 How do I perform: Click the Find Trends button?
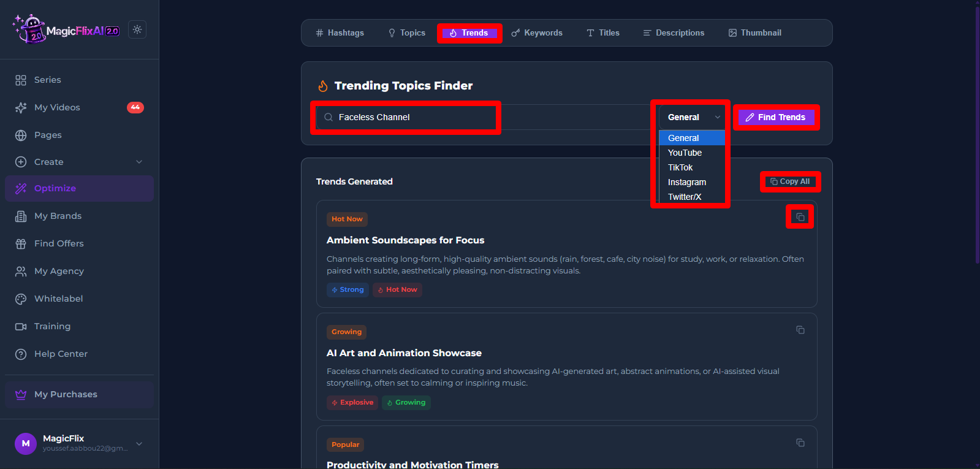click(x=777, y=117)
